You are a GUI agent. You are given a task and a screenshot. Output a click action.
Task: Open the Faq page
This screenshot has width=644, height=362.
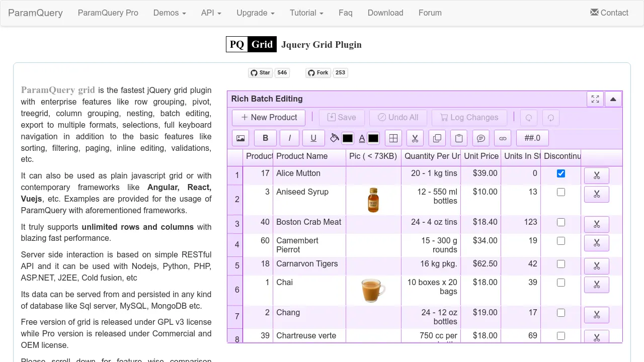[346, 13]
